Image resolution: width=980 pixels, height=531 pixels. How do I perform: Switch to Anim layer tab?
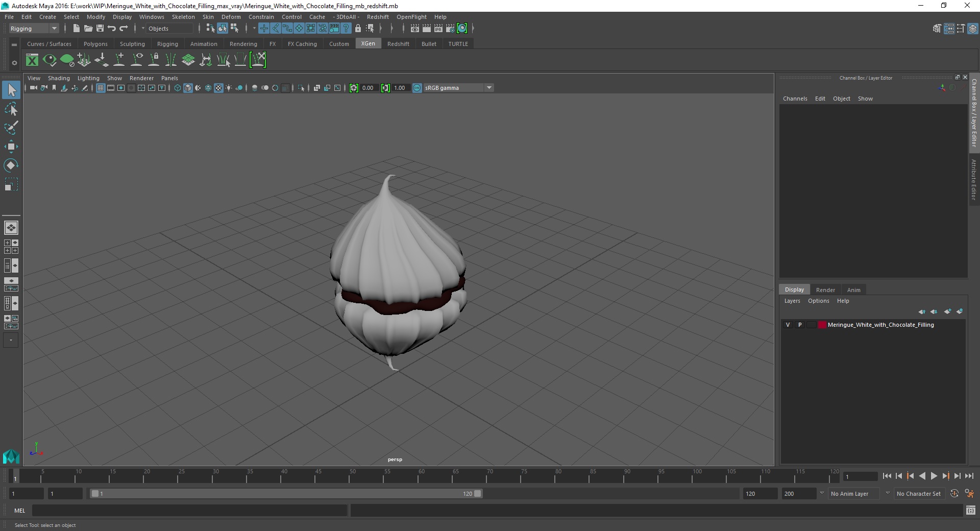pyautogui.click(x=854, y=290)
